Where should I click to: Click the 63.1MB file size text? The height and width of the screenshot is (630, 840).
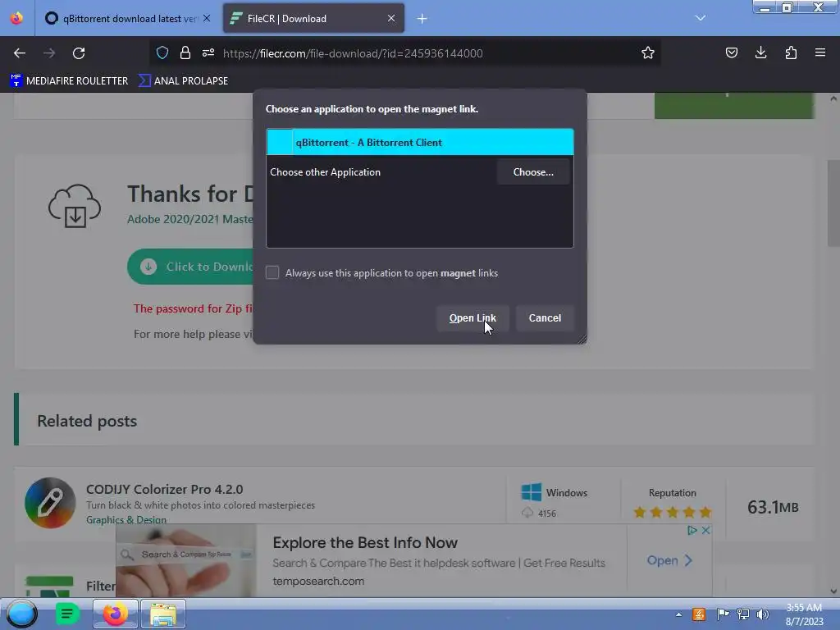pos(773,507)
